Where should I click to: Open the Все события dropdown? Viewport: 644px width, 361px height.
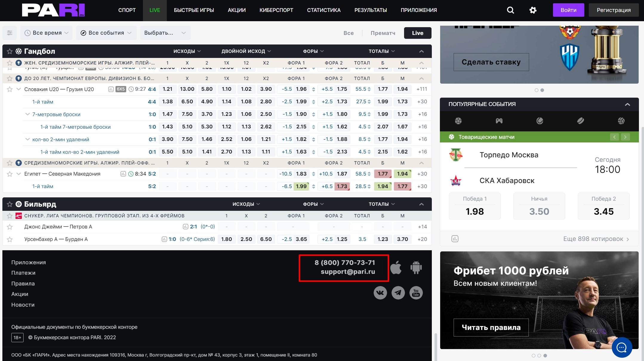[106, 33]
